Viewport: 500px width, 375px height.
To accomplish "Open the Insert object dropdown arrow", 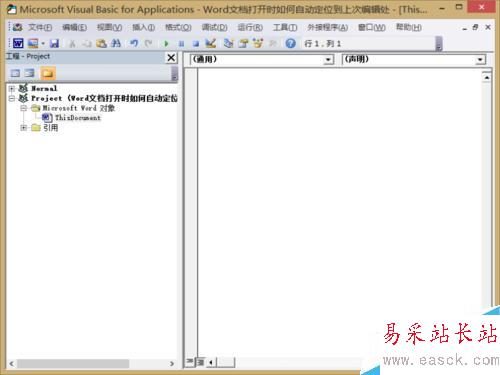I will click(43, 44).
